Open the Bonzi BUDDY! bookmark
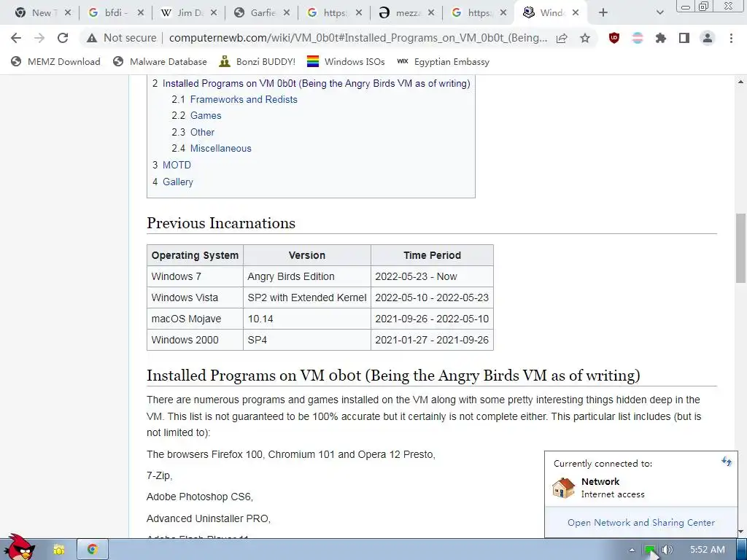 pos(258,62)
